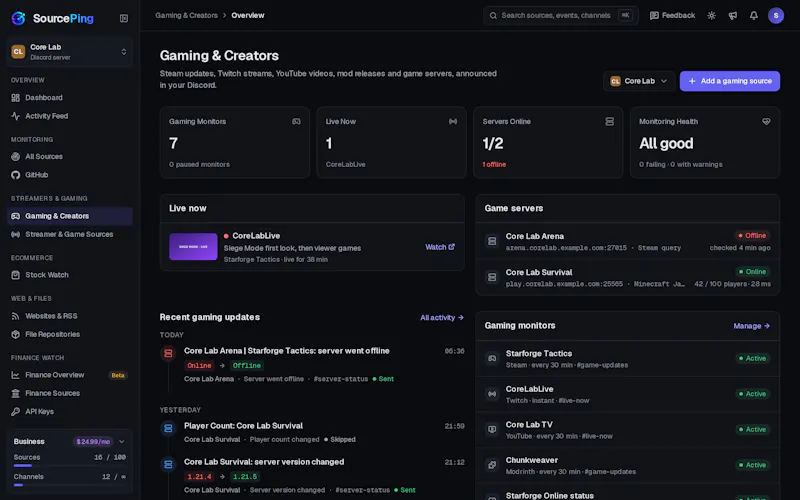Click the Starforge Tactics Steam icon

tap(492, 359)
